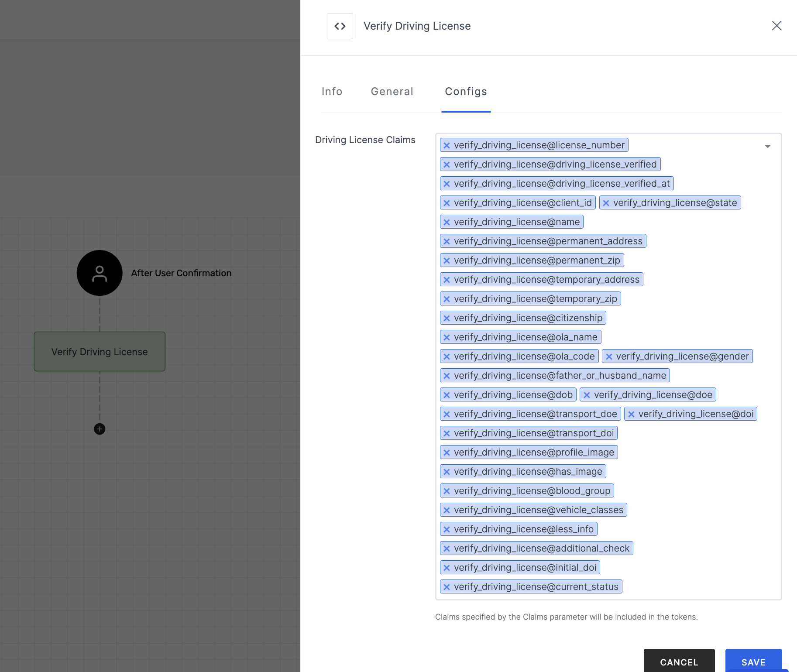The image size is (797, 672).
Task: Remove the doe claim tag (not transport_doe)
Action: (587, 395)
